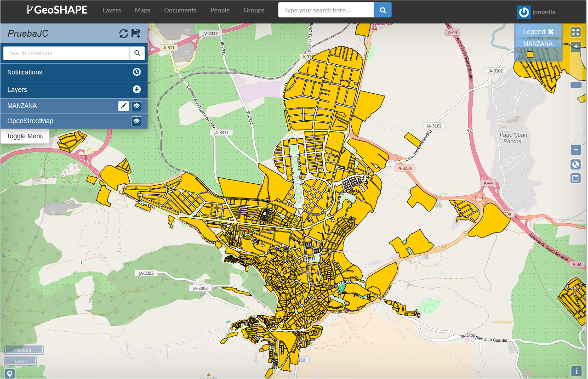
Task: Click the location marker icon
Action: [9, 373]
